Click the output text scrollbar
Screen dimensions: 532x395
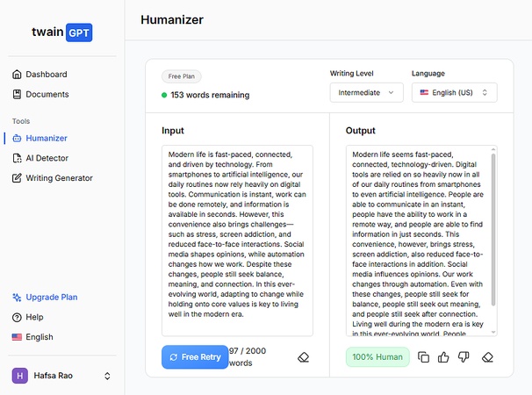click(493, 229)
